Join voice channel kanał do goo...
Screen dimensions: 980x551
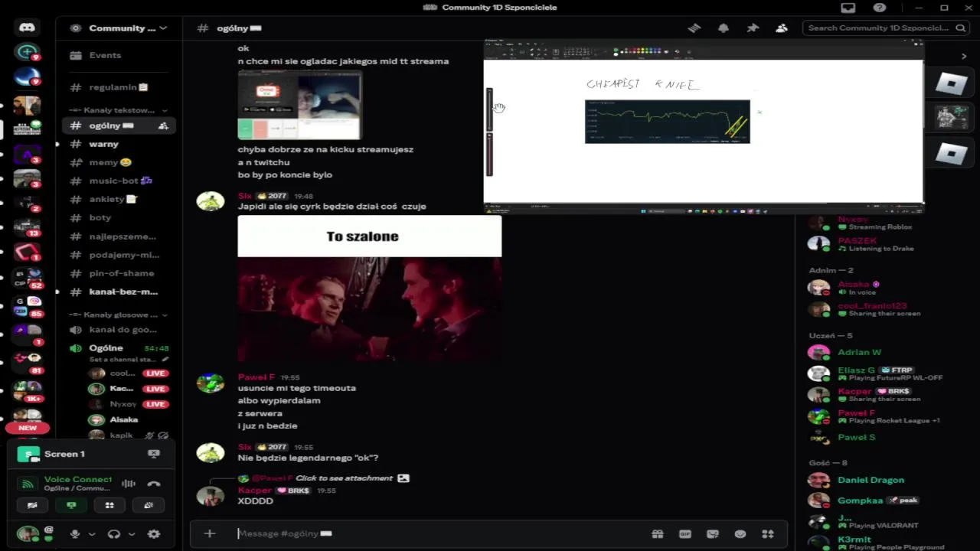pos(119,330)
